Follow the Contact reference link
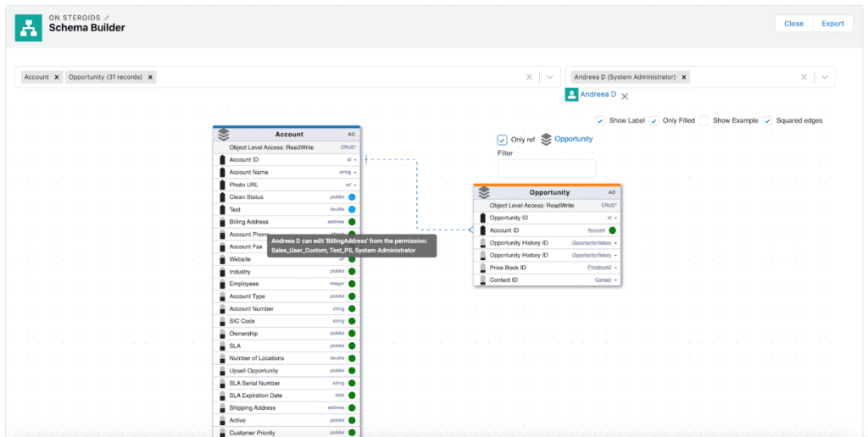The height and width of the screenshot is (437, 868). (x=604, y=280)
